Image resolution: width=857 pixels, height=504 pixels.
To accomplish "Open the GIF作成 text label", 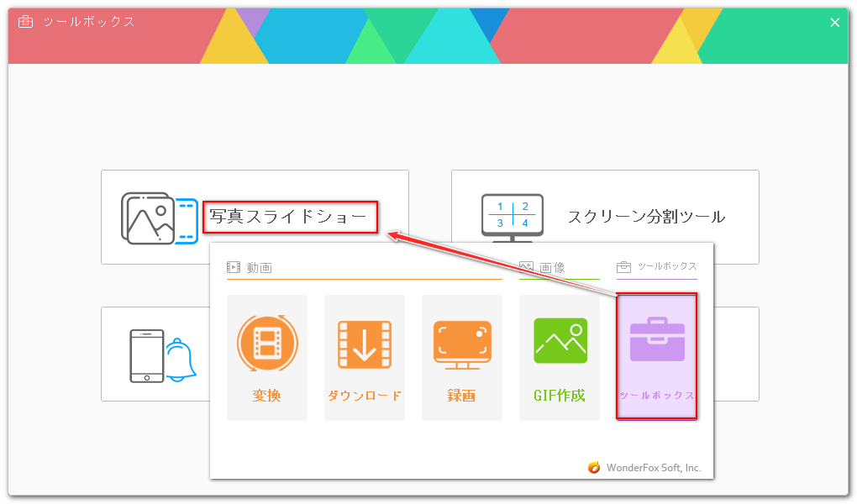I will click(x=560, y=396).
